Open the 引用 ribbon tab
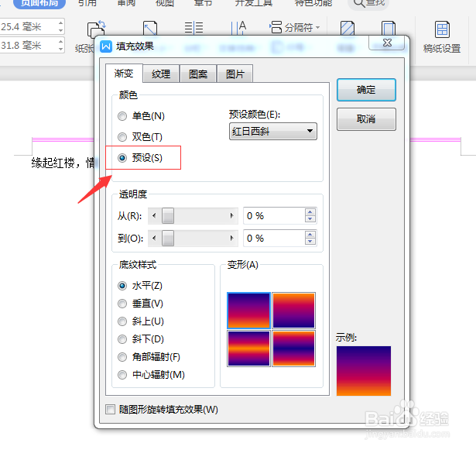This screenshot has height=450, width=476. coord(87,3)
